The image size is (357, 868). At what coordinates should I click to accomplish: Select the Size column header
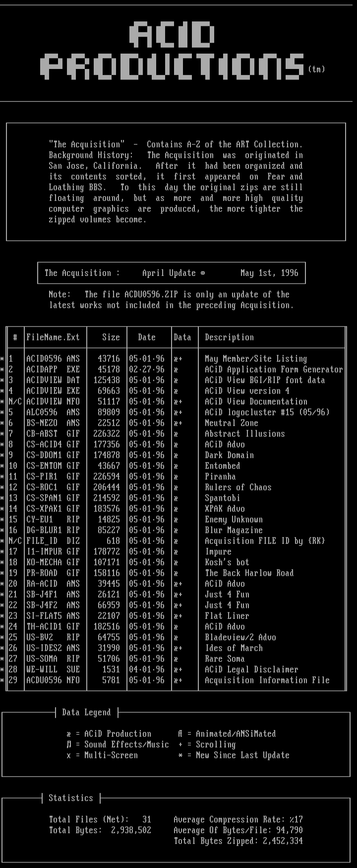(111, 337)
